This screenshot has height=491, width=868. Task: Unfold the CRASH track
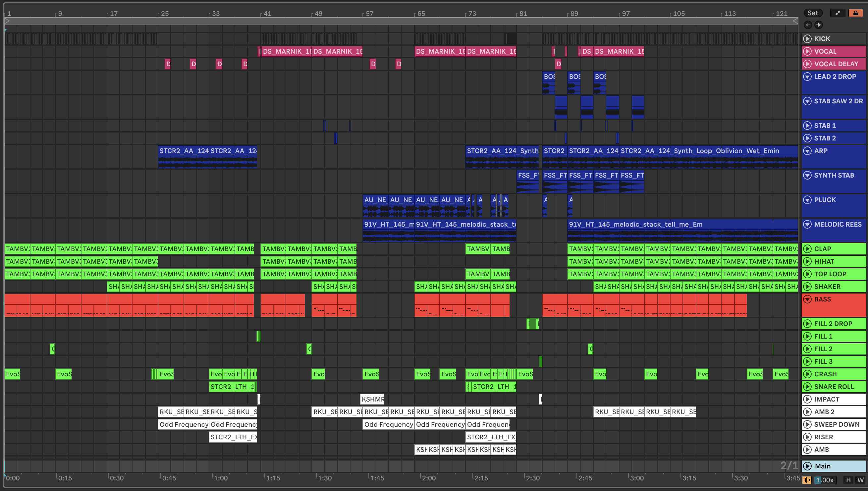(807, 374)
